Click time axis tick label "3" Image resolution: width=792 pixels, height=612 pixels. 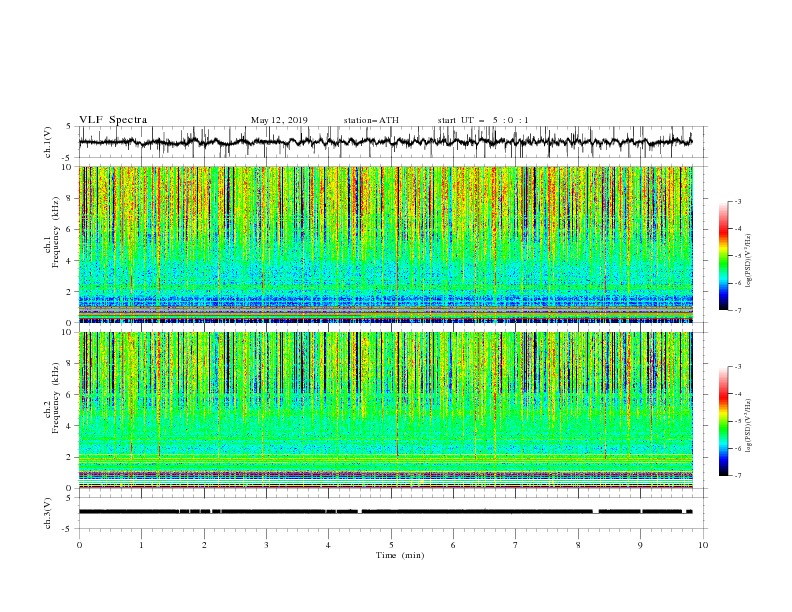pos(266,545)
